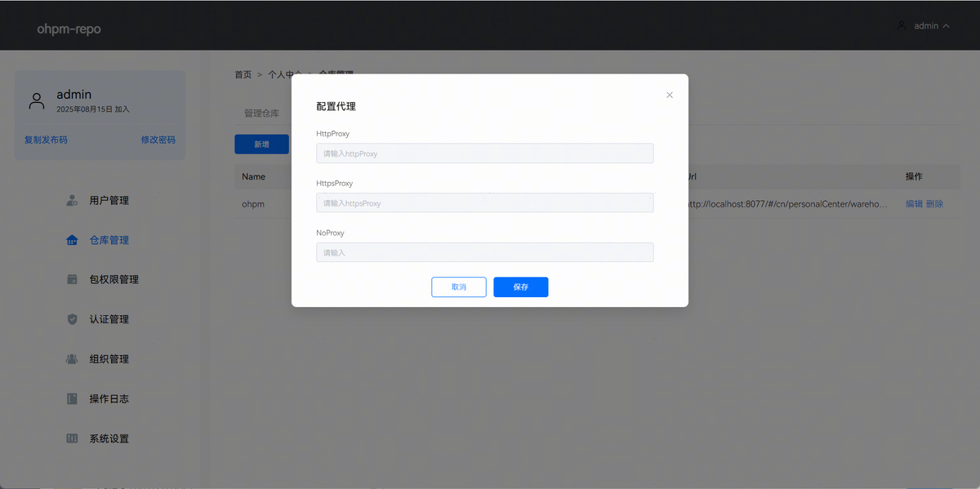The height and width of the screenshot is (489, 980).
Task: Click the 复制发布码 link
Action: [x=46, y=140]
